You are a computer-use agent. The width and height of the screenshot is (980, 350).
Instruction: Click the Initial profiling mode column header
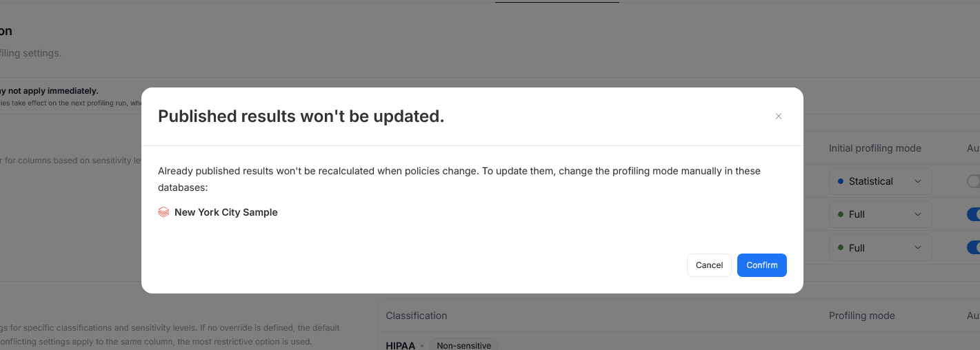pyautogui.click(x=874, y=148)
